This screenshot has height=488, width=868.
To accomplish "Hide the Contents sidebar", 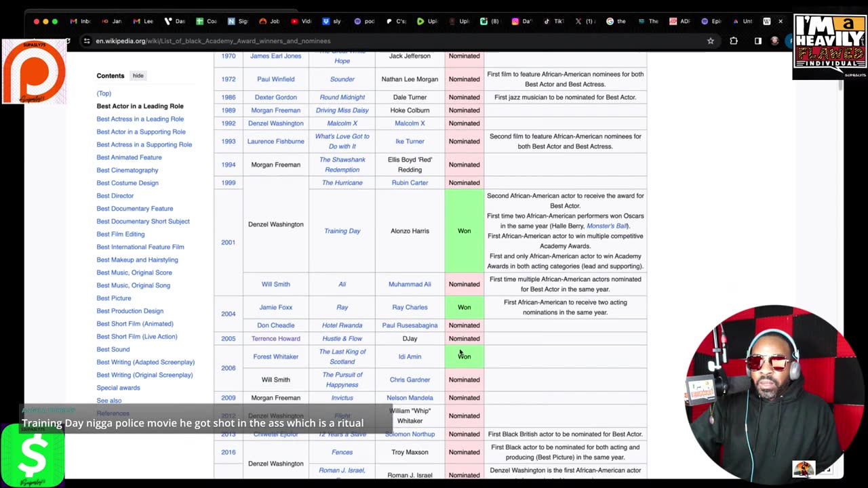I will [138, 76].
